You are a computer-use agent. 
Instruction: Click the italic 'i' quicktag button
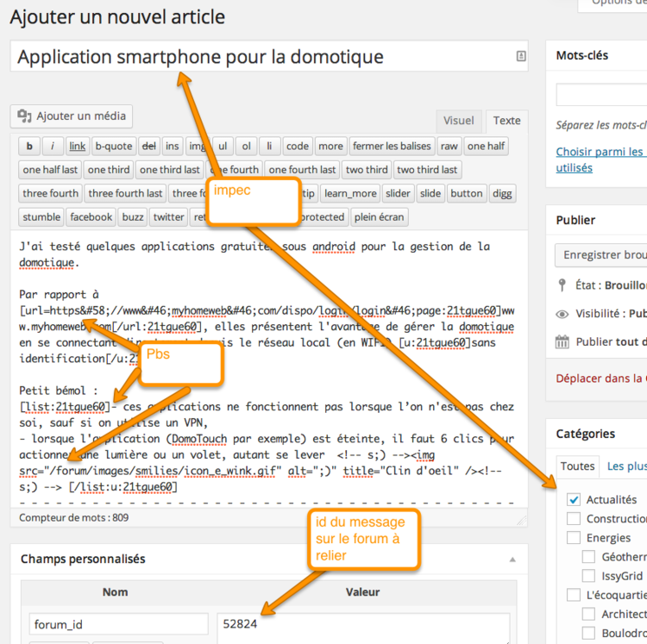click(x=53, y=147)
